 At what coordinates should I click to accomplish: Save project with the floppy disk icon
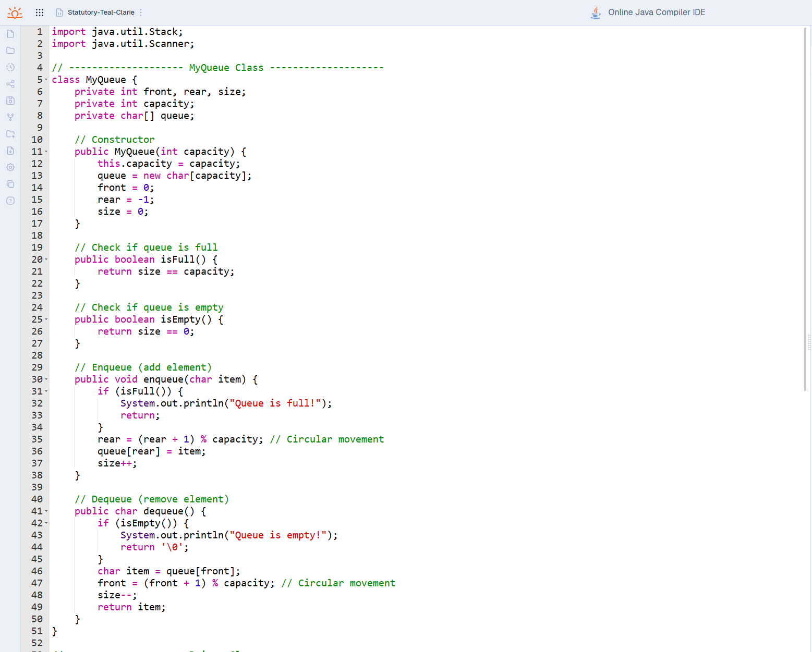[x=10, y=101]
